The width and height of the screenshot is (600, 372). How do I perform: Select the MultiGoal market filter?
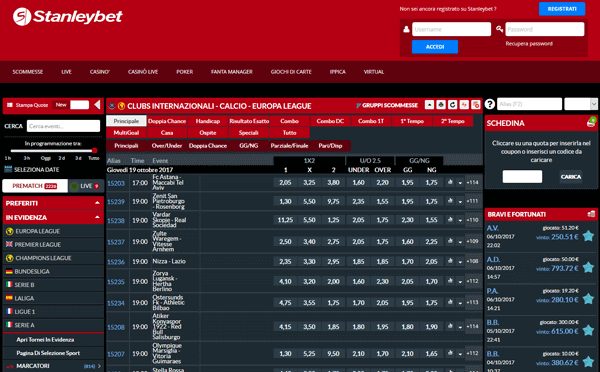pos(126,133)
